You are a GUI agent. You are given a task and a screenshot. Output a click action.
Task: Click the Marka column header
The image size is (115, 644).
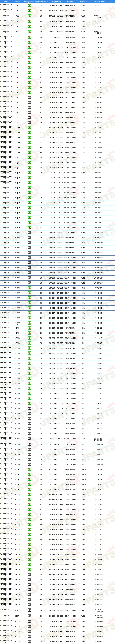coord(6,1)
